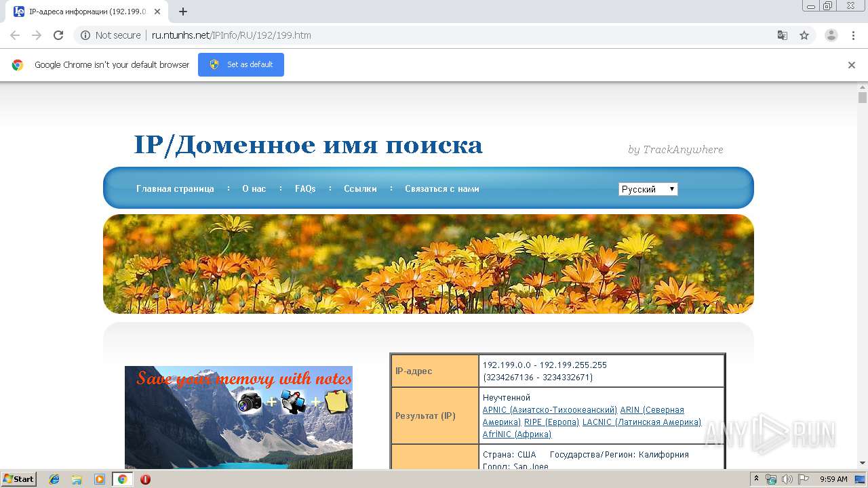The image size is (868, 488).
Task: Click the red security taskbar icon
Action: (x=145, y=479)
